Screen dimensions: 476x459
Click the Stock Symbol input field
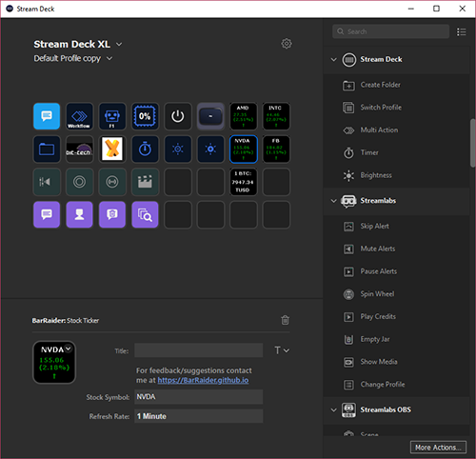[199, 397]
